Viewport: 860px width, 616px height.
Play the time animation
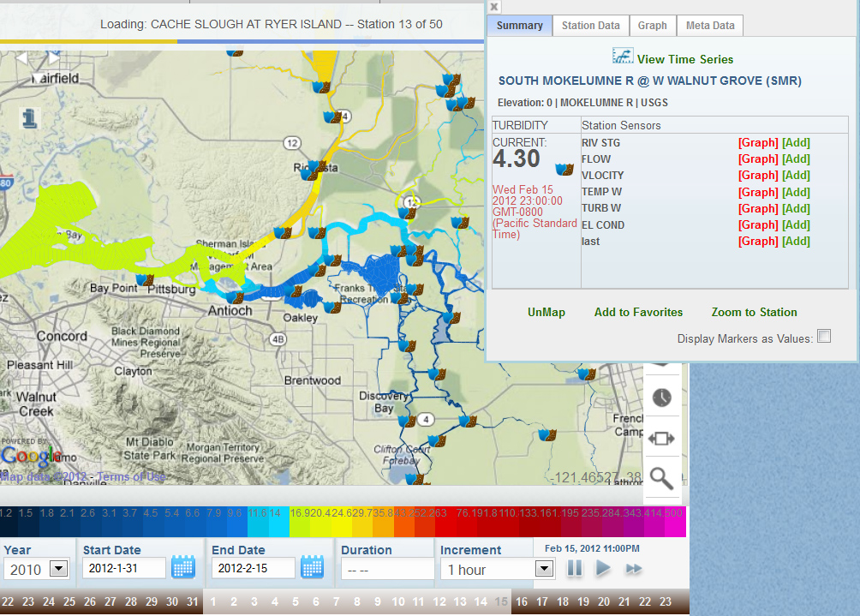[603, 568]
